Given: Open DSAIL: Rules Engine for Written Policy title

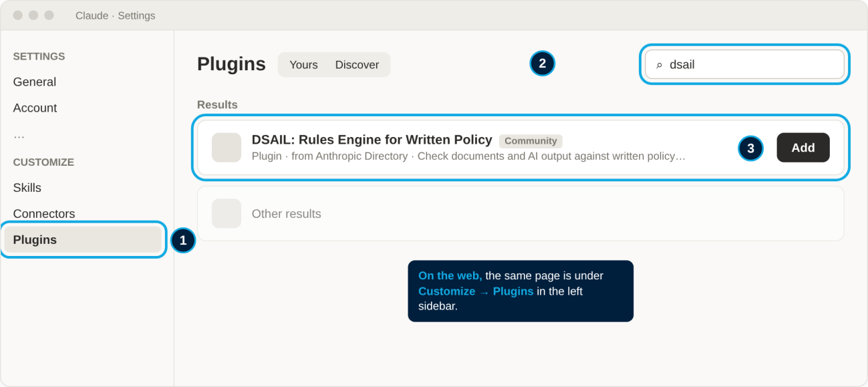Looking at the screenshot, I should click(x=372, y=140).
